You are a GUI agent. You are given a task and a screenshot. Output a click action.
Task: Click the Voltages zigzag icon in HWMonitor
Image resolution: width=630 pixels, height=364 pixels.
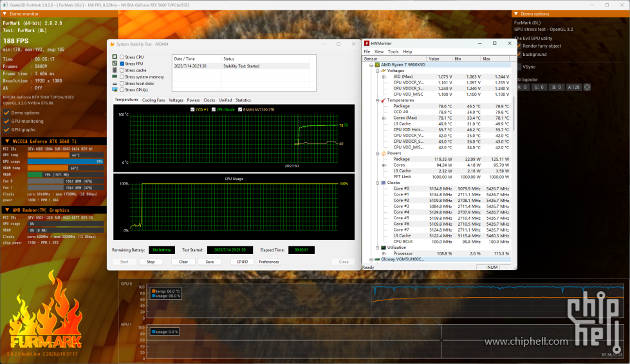click(384, 71)
